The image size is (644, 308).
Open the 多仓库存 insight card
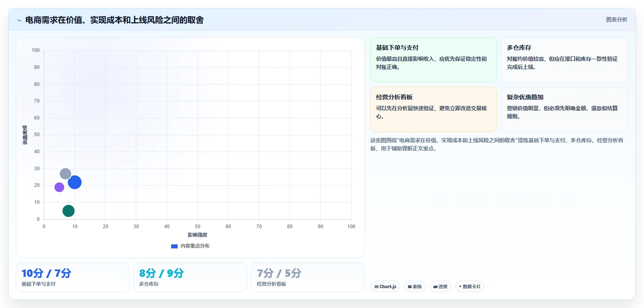[x=565, y=60]
